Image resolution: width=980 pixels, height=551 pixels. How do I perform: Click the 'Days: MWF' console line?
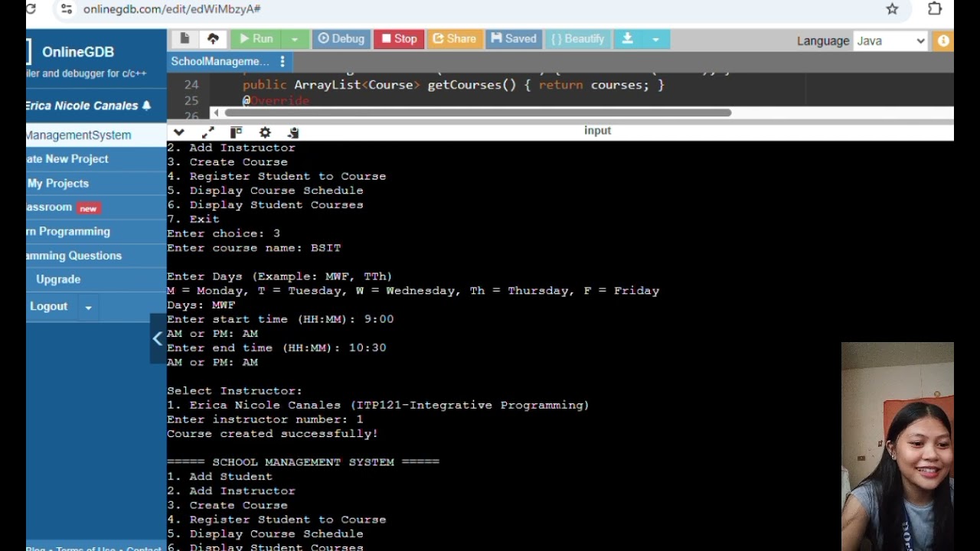[x=201, y=305]
